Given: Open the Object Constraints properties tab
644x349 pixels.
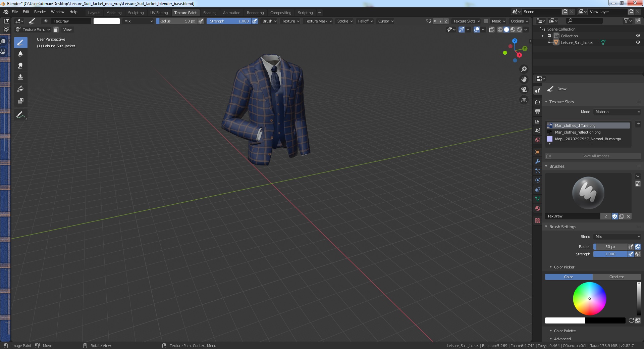Looking at the screenshot, I should [538, 190].
